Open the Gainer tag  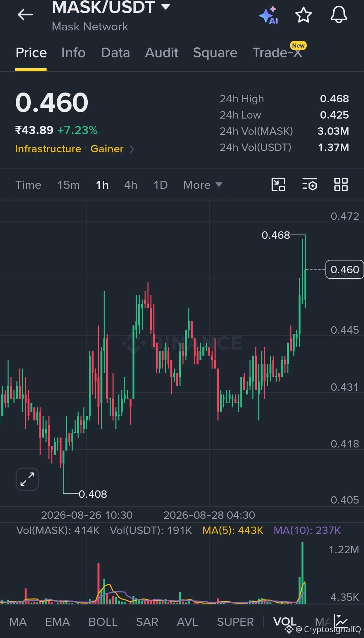tap(107, 149)
